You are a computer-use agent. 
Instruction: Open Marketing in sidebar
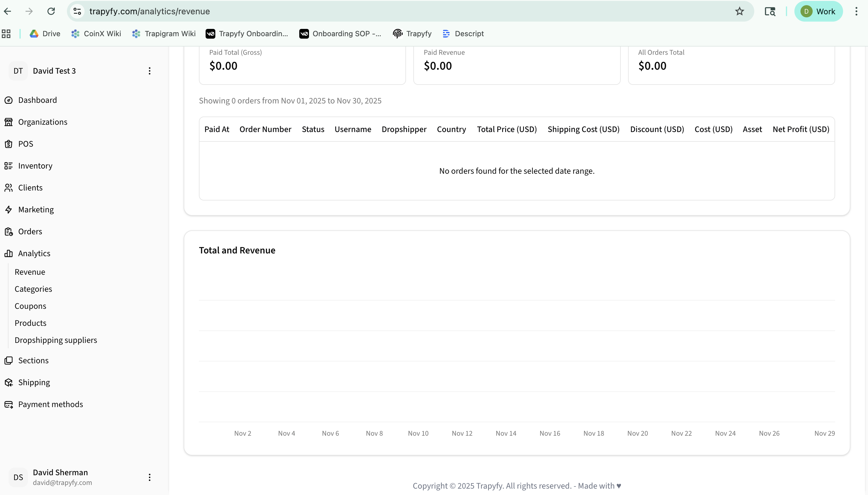point(36,209)
